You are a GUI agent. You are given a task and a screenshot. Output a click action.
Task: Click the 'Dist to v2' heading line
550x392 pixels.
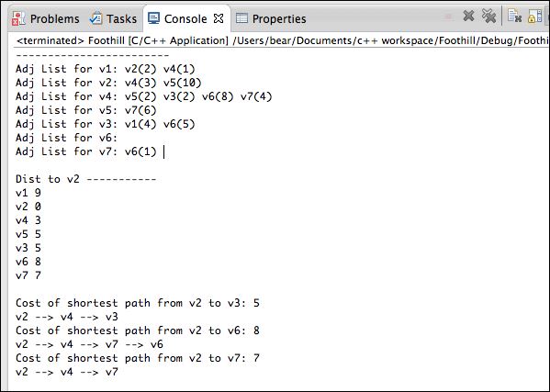[86, 179]
